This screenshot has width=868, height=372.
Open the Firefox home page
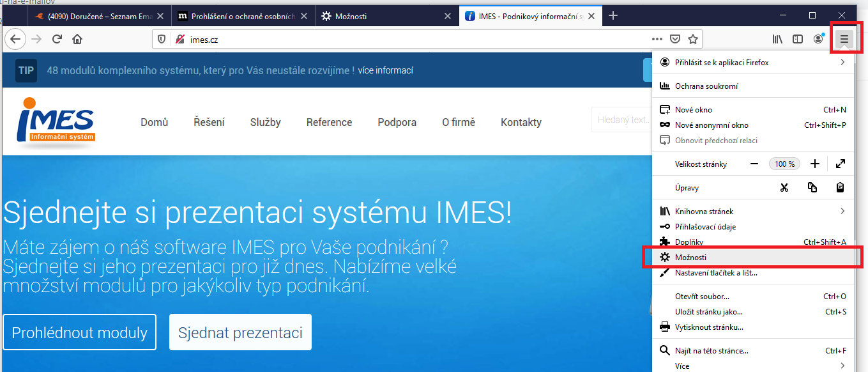click(x=77, y=39)
